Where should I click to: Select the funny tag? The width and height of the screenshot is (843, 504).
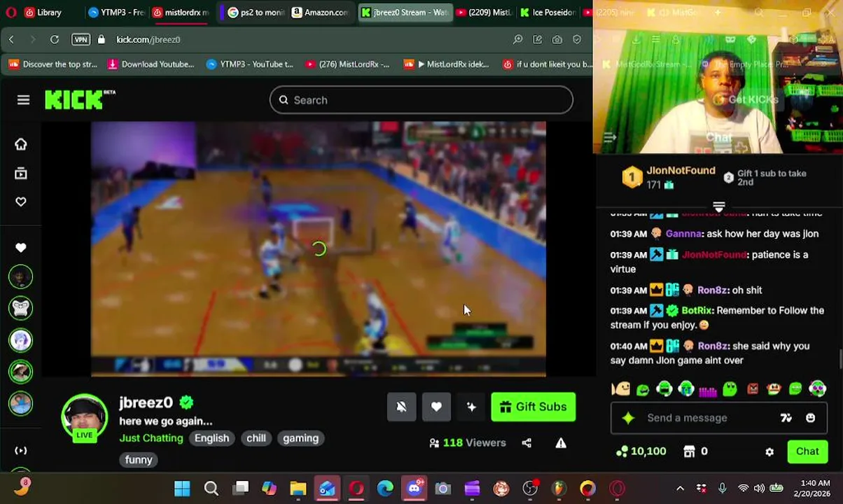139,460
